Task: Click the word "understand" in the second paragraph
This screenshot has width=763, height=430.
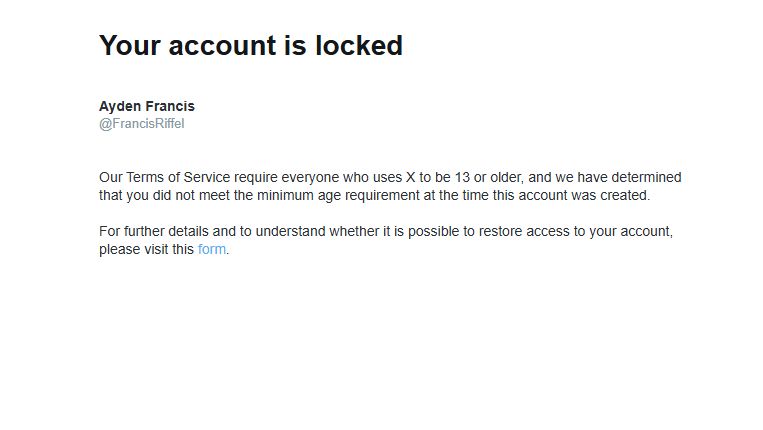Action: (x=290, y=232)
